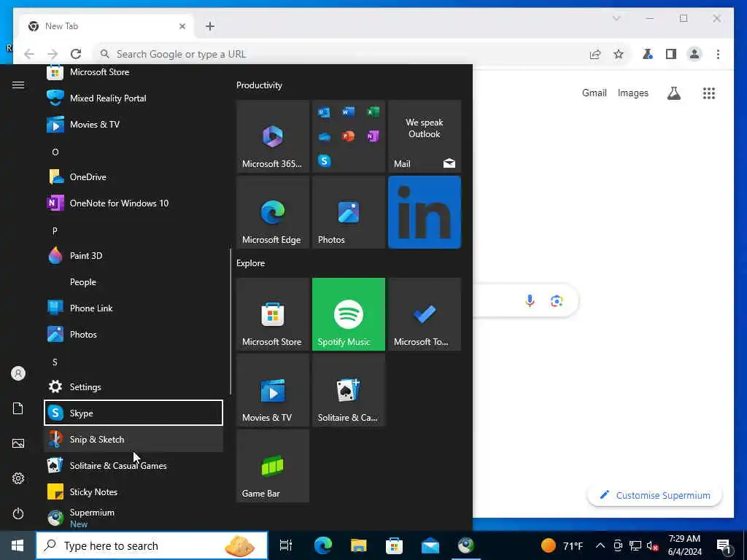The height and width of the screenshot is (560, 747).
Task: Show hidden system tray icons
Action: pyautogui.click(x=600, y=545)
